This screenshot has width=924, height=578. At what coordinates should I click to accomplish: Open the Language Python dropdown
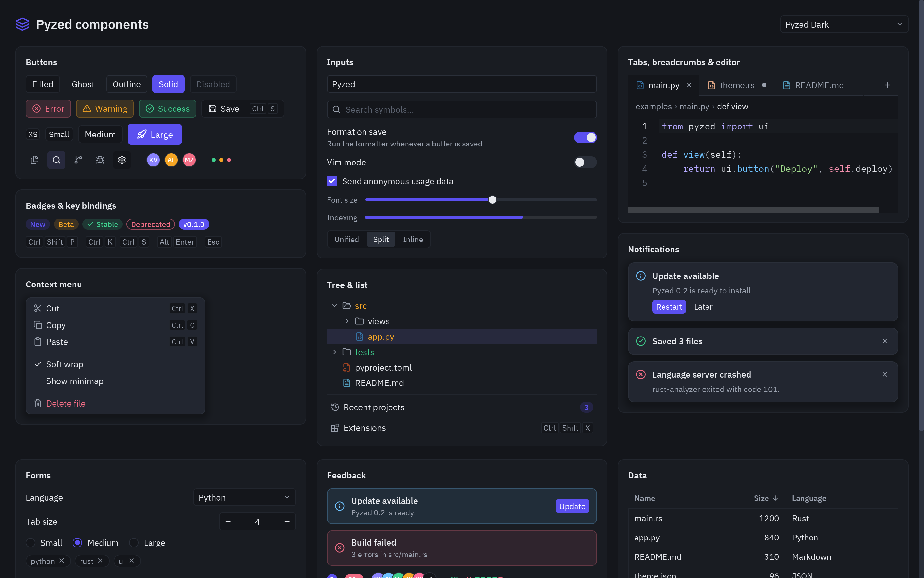pyautogui.click(x=244, y=497)
